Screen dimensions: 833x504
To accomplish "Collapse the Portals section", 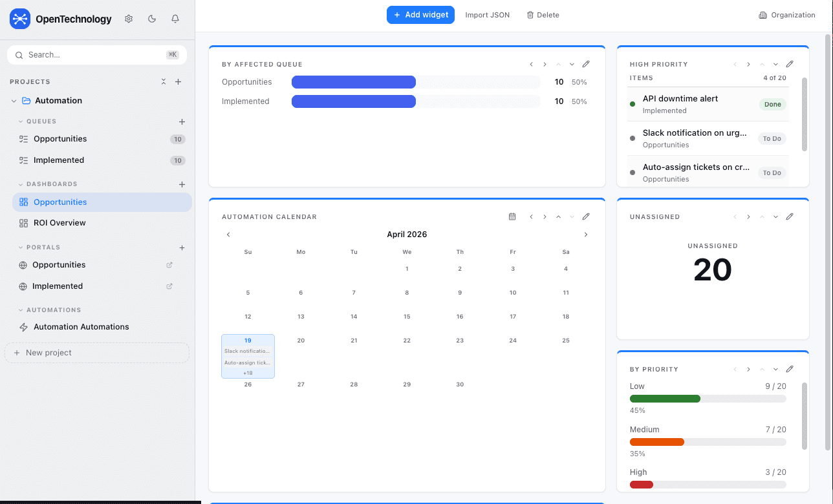I will (x=21, y=247).
